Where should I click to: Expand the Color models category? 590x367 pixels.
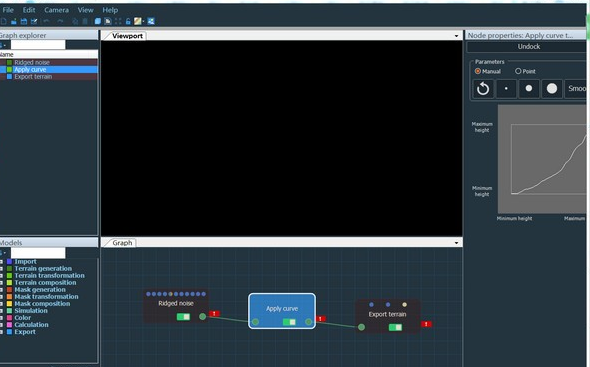coord(2,318)
